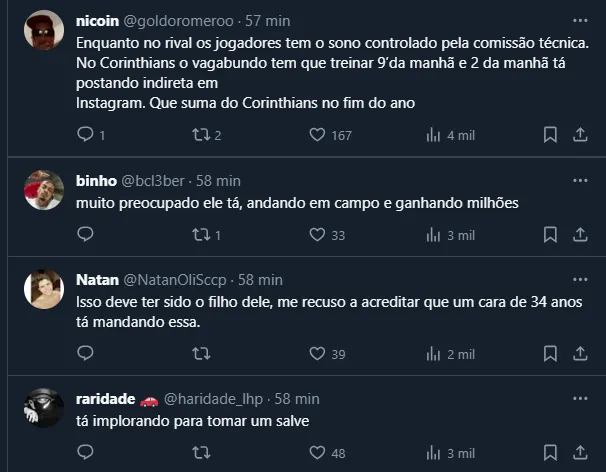The height and width of the screenshot is (472, 606).
Task: Share nicoin's tweet
Action: click(580, 134)
